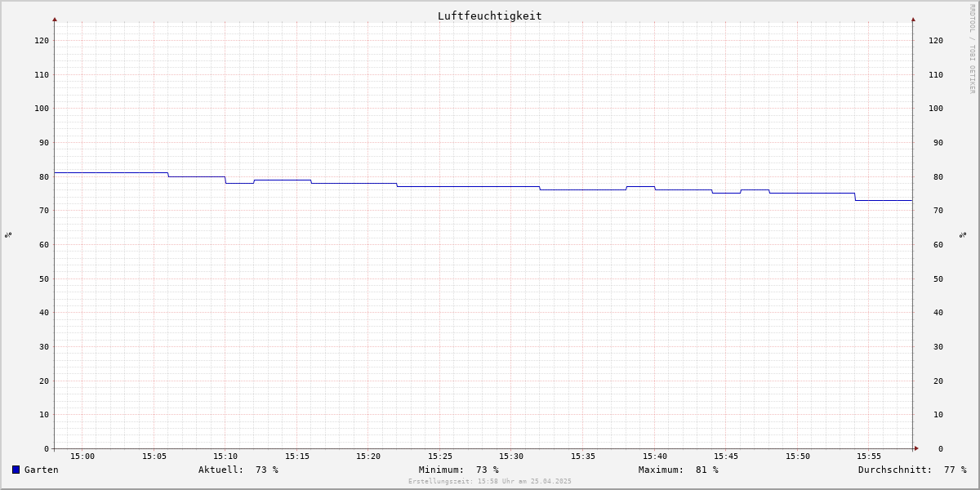Click the 0 label on the left y-axis
This screenshot has height=490, width=980.
pyautogui.click(x=47, y=448)
